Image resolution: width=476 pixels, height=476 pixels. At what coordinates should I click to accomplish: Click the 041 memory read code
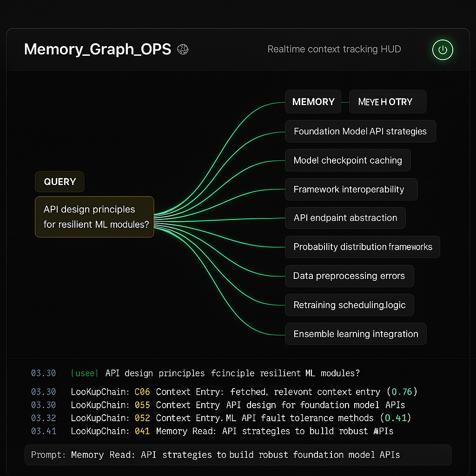click(142, 431)
